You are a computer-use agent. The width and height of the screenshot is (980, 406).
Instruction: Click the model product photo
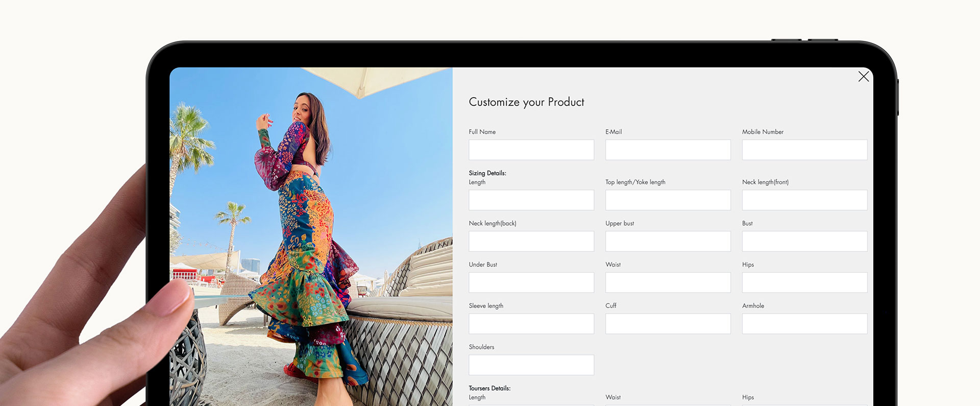pyautogui.click(x=310, y=235)
